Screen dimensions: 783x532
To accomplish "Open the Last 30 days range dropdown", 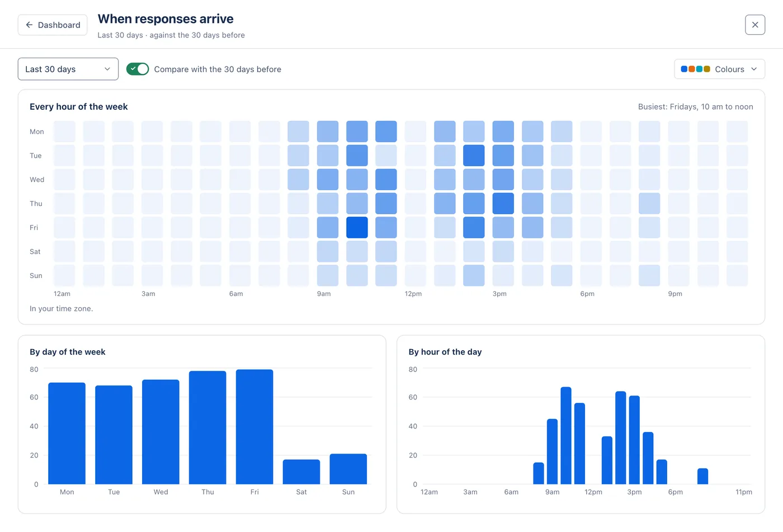I will point(68,69).
